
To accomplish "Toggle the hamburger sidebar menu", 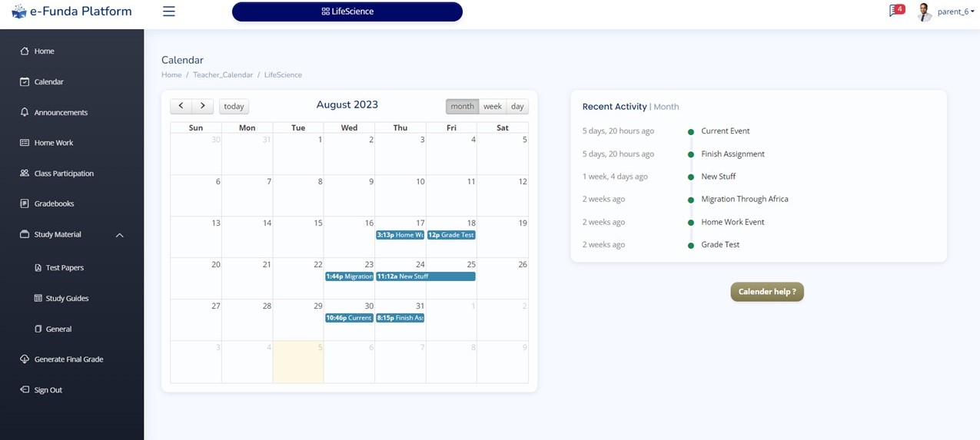I will [169, 12].
